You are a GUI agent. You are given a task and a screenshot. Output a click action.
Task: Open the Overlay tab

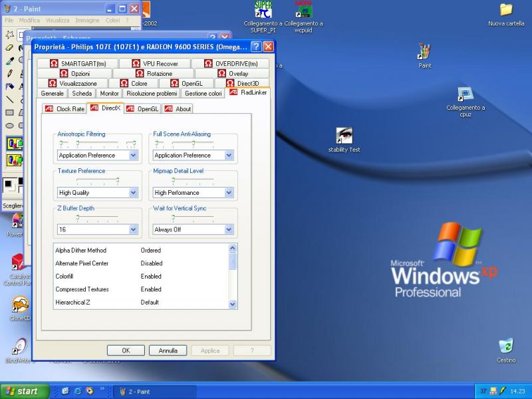pos(232,73)
